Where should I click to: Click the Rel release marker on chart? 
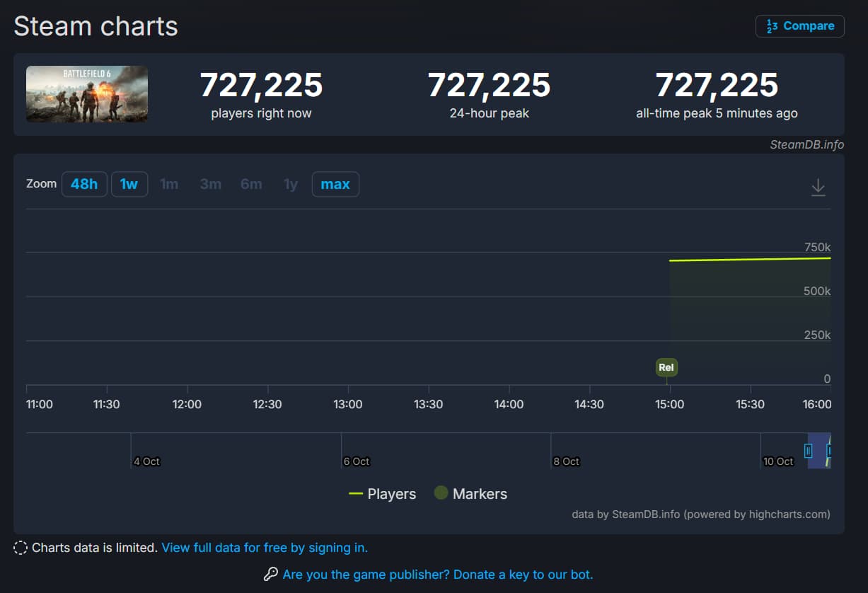[666, 367]
